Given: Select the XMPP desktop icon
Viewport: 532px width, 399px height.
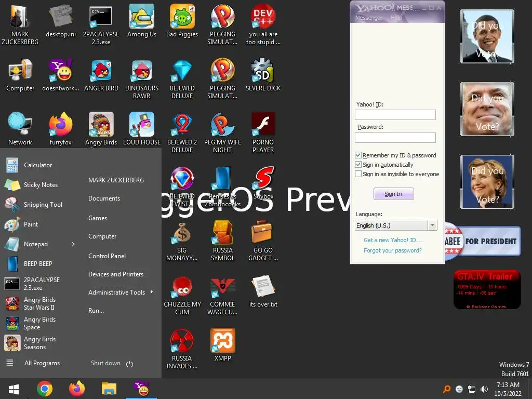Looking at the screenshot, I should point(222,345).
